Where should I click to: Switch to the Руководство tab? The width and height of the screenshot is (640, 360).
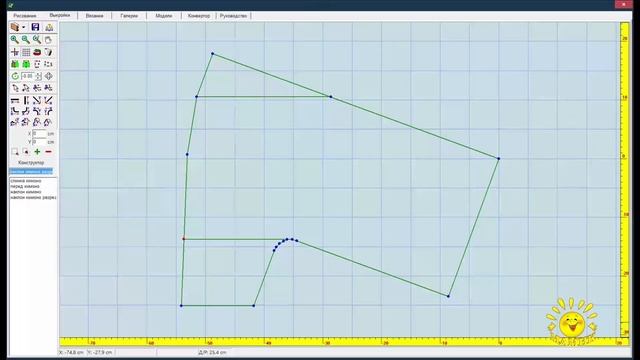point(233,16)
